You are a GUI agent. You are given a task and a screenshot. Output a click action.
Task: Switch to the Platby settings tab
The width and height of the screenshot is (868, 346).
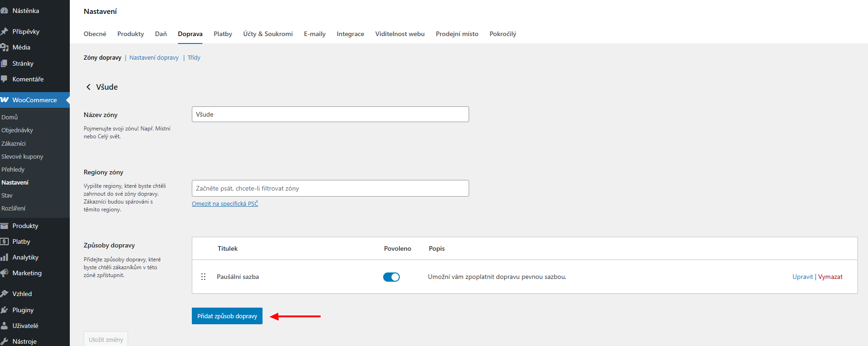point(223,34)
